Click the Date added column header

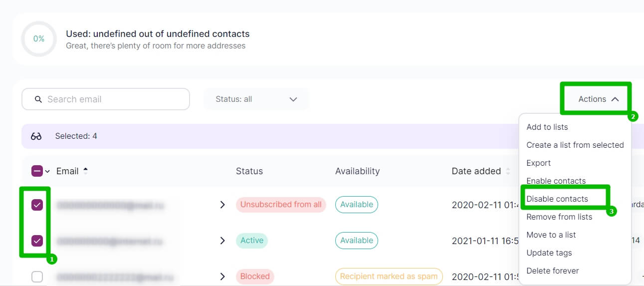[x=476, y=171]
